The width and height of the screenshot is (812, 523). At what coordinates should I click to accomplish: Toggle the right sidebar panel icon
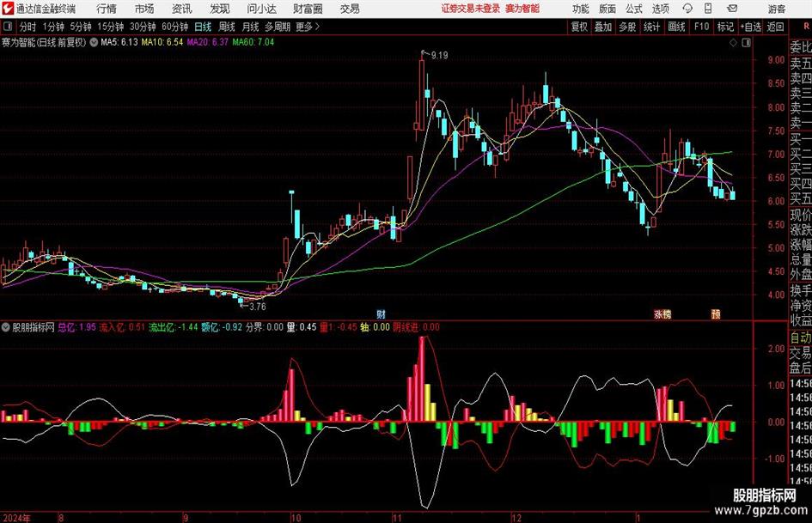[746, 43]
